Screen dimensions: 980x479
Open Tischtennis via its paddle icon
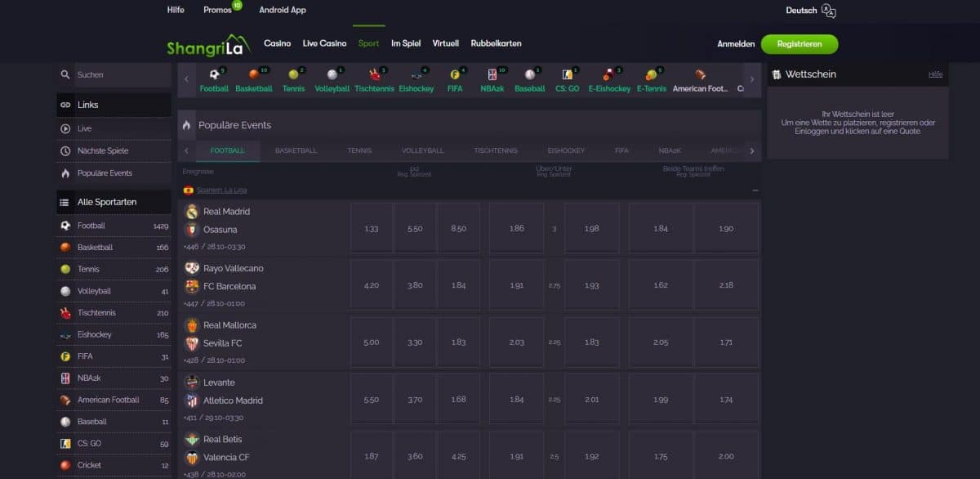[373, 75]
